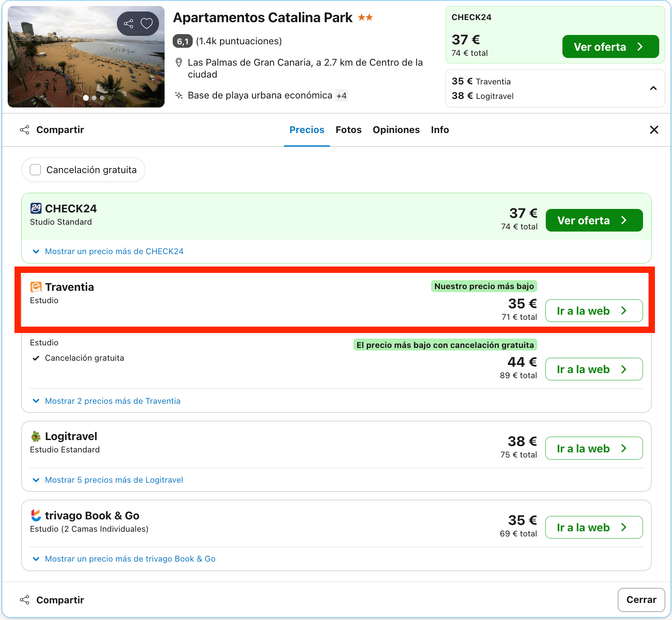Click the 69 € total price text
Viewport: 672px width, 620px height.
pyautogui.click(x=518, y=533)
